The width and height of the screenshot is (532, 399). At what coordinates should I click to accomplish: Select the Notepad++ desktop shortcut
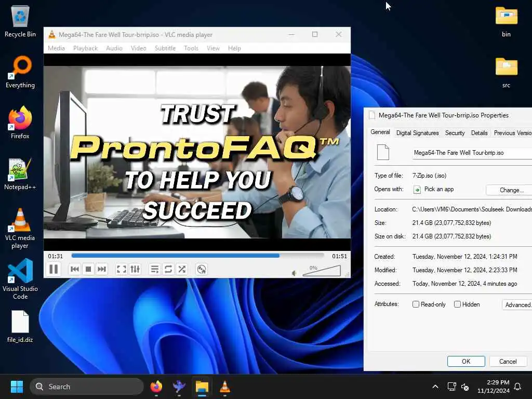[x=20, y=174]
